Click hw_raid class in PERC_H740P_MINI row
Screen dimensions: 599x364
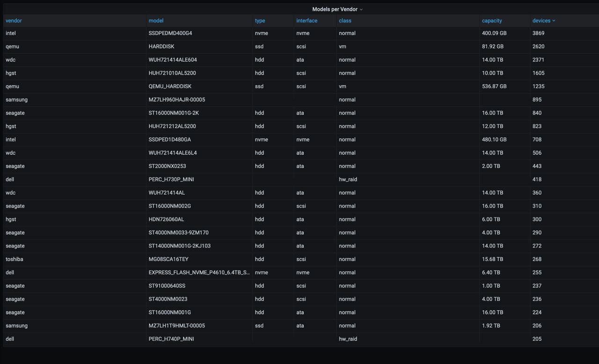[x=348, y=339]
